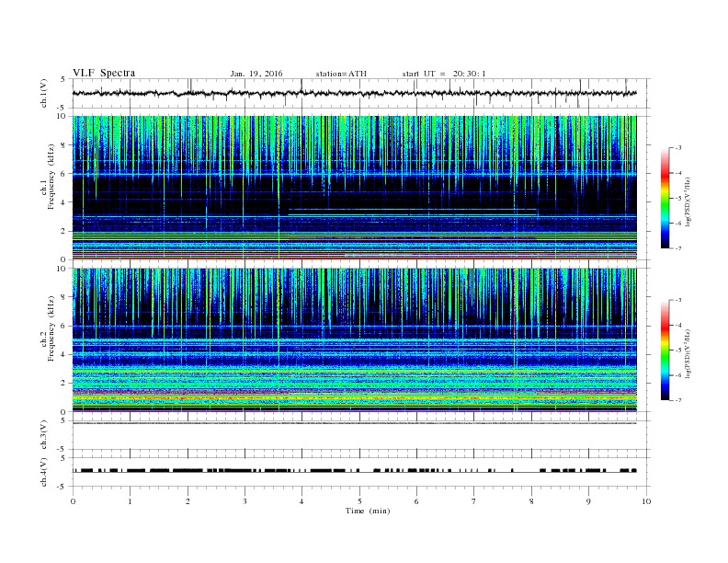
Task: Click the ch.4 pulse signal trace
Action: (x=355, y=471)
